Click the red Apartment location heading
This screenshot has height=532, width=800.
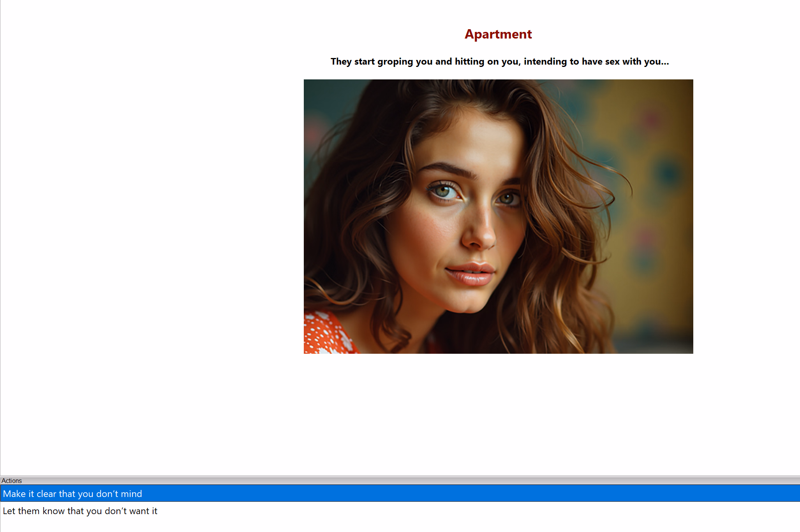(498, 34)
